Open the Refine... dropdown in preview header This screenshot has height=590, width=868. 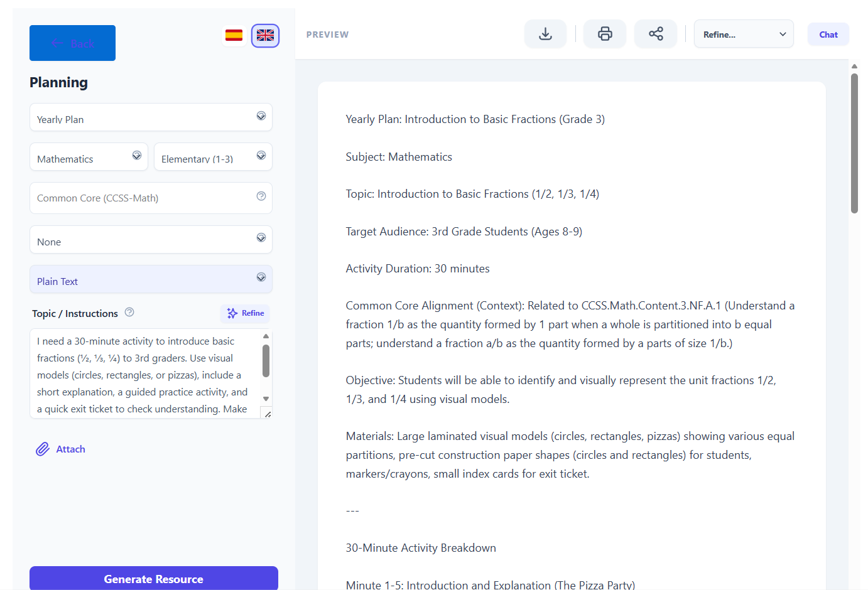tap(743, 34)
